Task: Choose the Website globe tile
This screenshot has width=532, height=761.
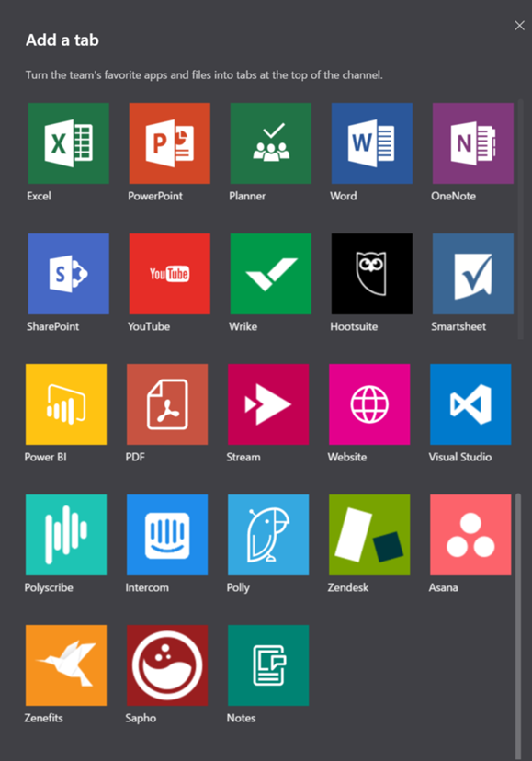Action: (x=369, y=404)
